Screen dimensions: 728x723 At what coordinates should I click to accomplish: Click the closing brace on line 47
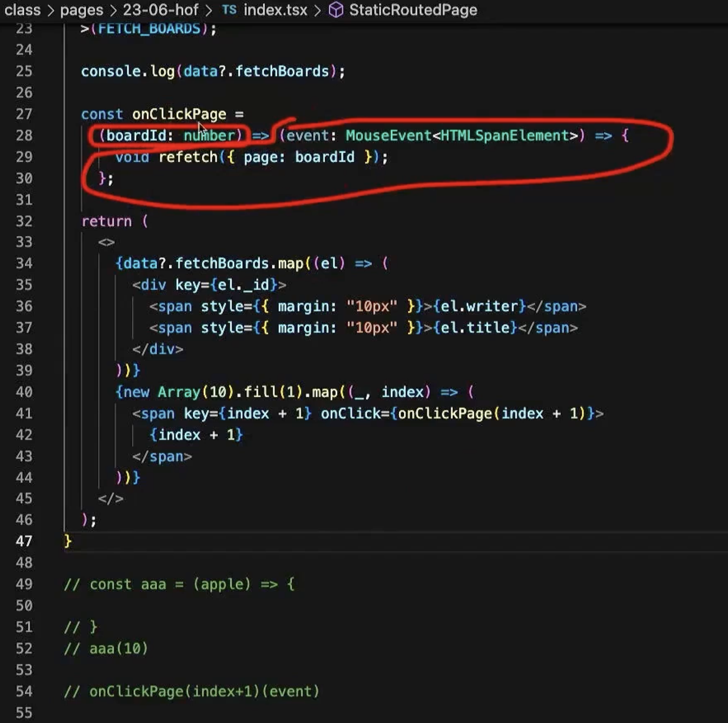tap(68, 541)
